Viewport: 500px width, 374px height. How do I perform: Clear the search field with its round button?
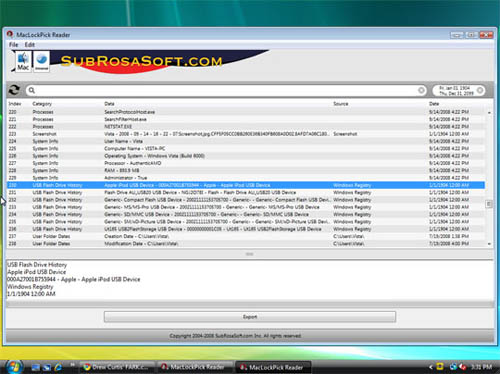pyautogui.click(x=421, y=90)
